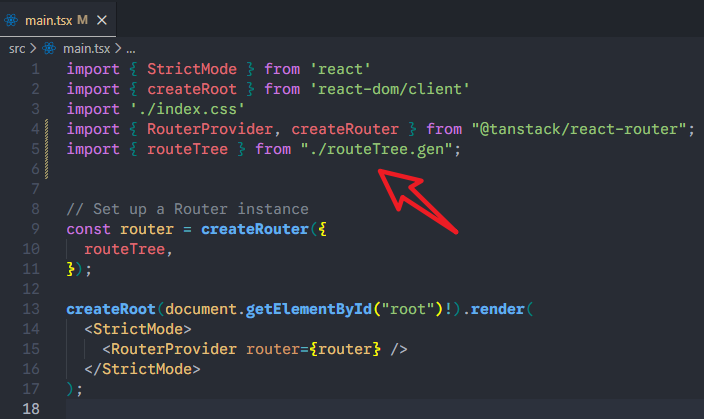Open the main.tsx breadcrumb dropdown

point(88,47)
